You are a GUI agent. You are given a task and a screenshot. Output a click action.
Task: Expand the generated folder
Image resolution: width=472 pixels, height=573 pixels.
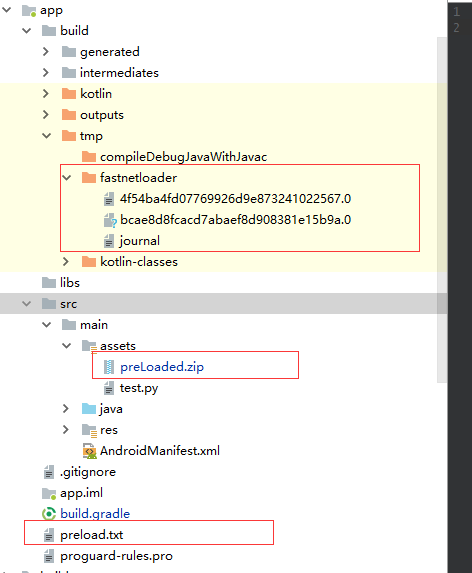46,52
